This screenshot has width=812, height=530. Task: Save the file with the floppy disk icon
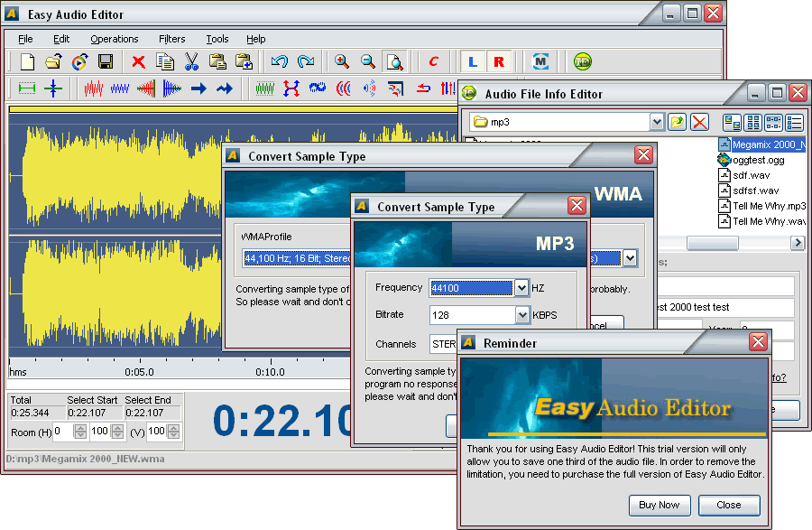[106, 61]
